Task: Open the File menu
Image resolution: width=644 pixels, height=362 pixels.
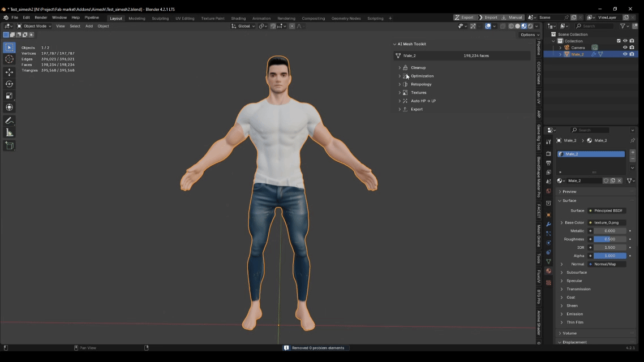Action: point(15,18)
